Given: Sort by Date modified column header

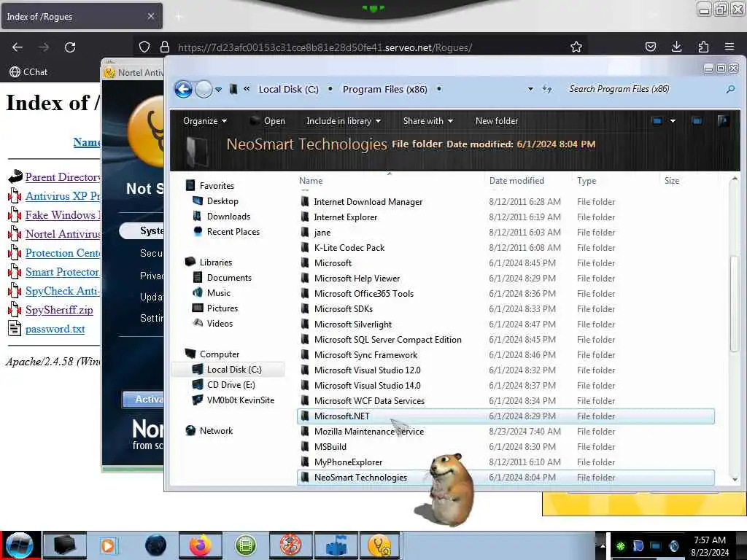Looking at the screenshot, I should pyautogui.click(x=516, y=181).
